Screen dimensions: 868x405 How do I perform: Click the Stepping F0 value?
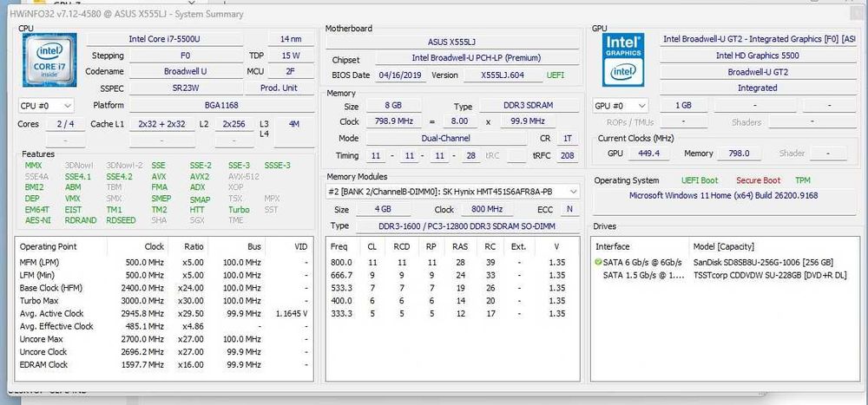(x=186, y=56)
